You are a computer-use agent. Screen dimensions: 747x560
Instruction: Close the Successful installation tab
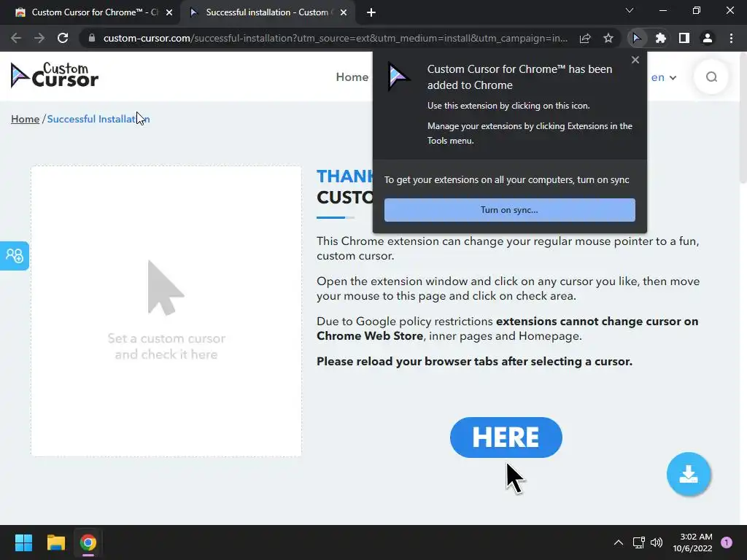coord(344,12)
